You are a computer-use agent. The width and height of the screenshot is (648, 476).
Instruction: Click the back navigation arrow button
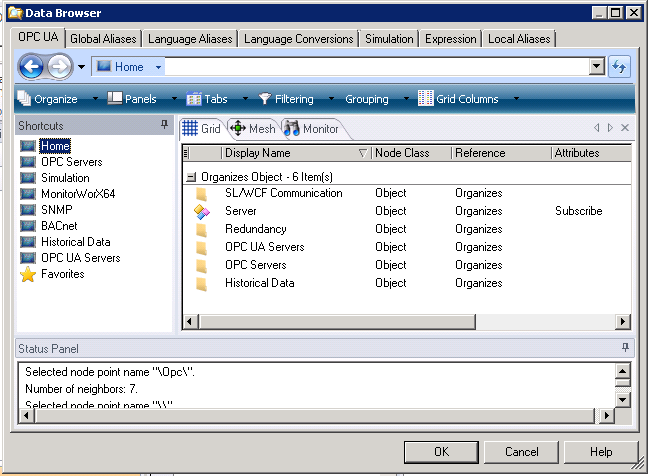31,67
